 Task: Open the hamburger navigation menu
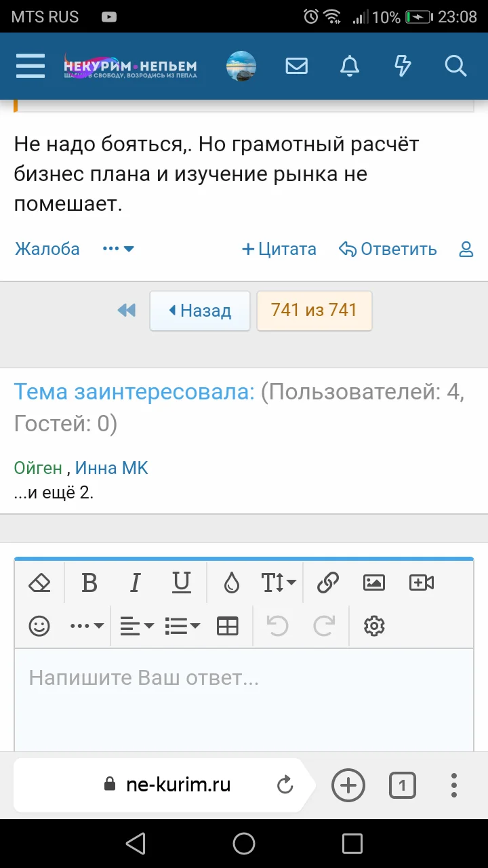(x=30, y=66)
